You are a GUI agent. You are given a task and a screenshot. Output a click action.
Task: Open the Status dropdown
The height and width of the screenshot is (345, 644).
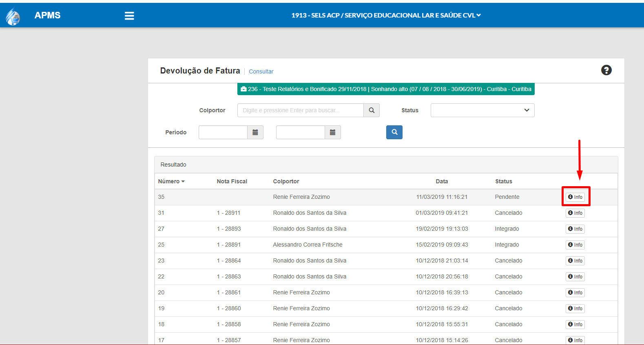coord(482,110)
